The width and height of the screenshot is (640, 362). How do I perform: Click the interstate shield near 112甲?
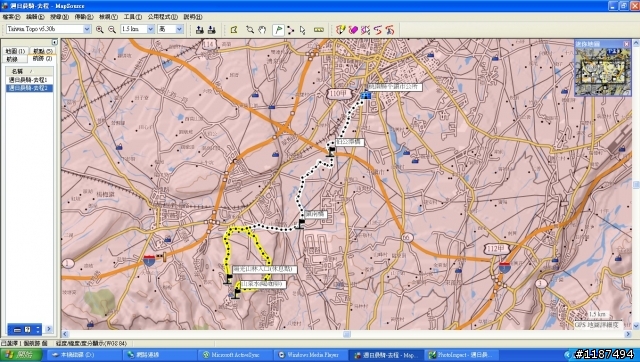click(505, 267)
